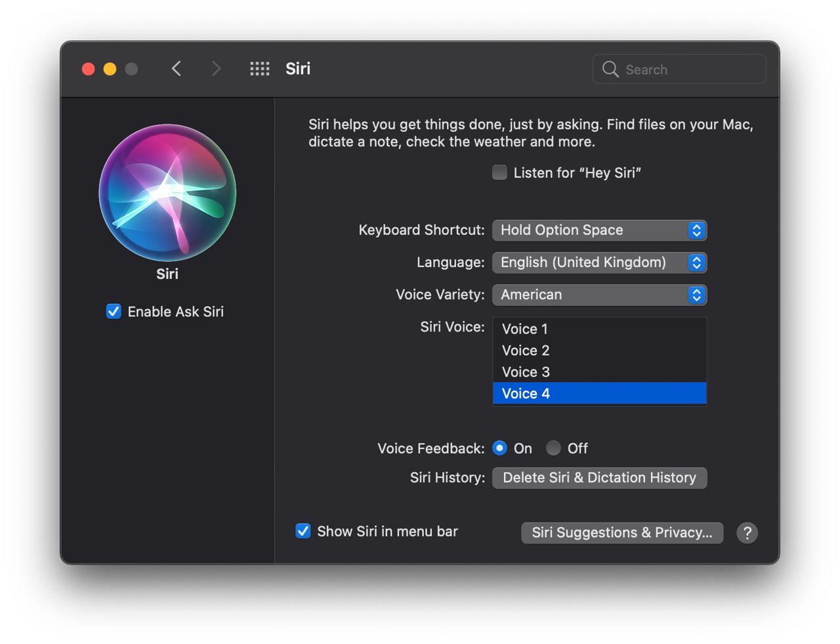
Task: Select Voice 1 in Siri Voice list
Action: click(525, 329)
